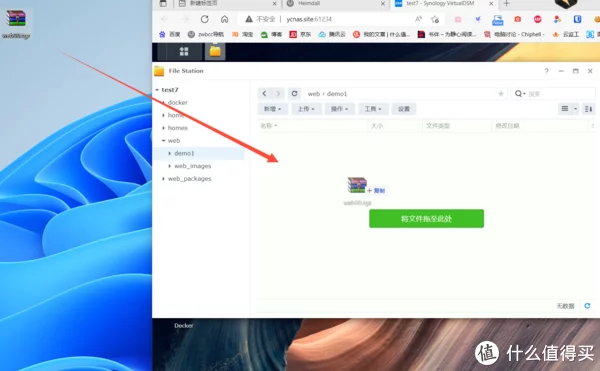Add current folder to favorites star
Screen dimensions: 600x371
501,94
